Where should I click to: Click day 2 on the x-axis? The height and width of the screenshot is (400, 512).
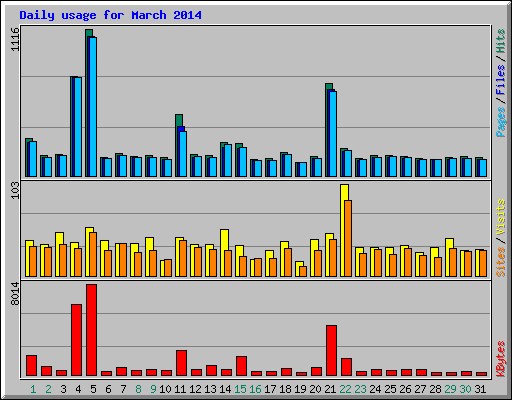pos(48,389)
